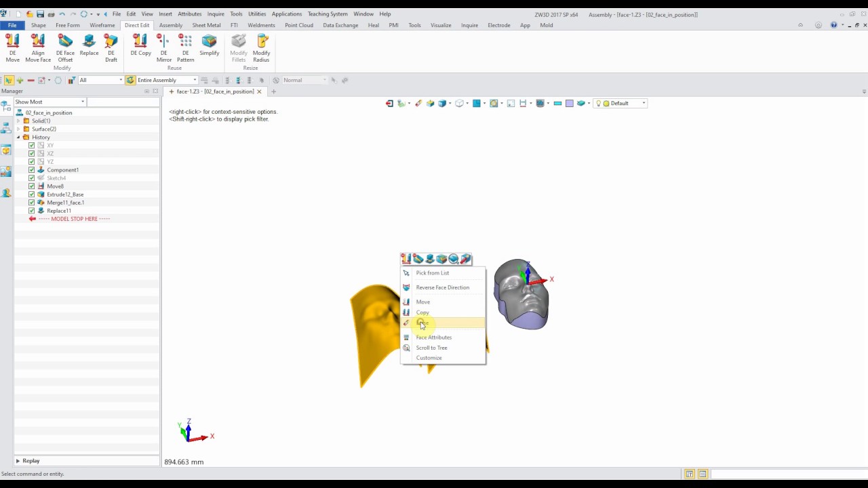Open the Utilities menu
The height and width of the screenshot is (488, 868).
(x=257, y=14)
